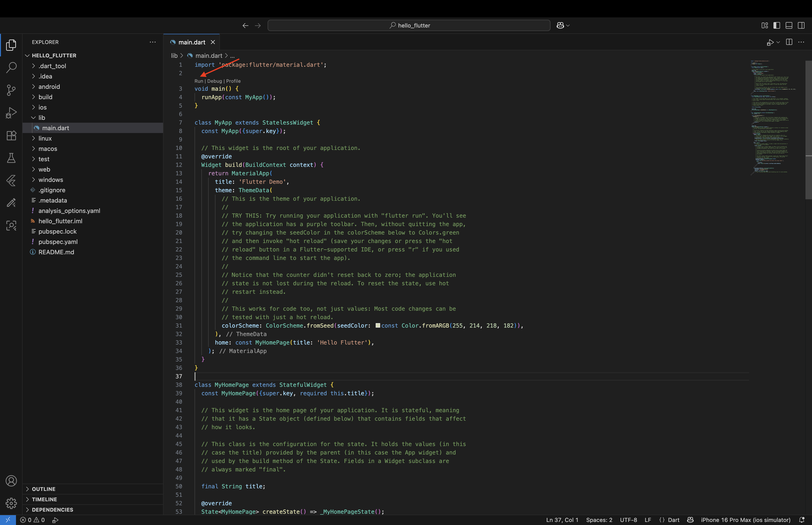Click the Profile code lens above main()
812x525 pixels.
233,81
